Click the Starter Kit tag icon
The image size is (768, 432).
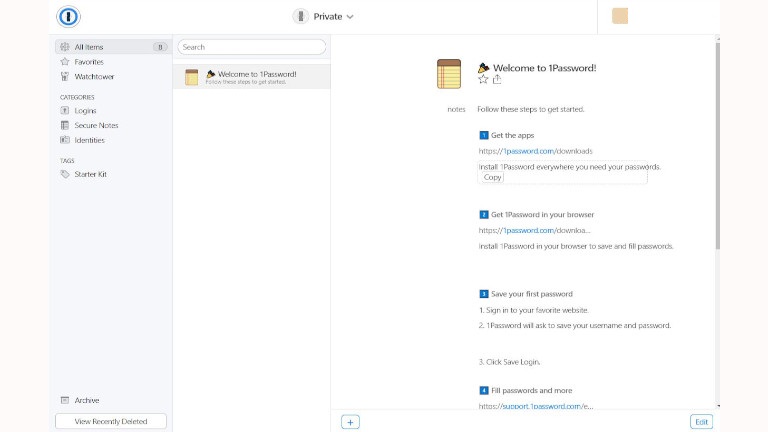[x=65, y=174]
